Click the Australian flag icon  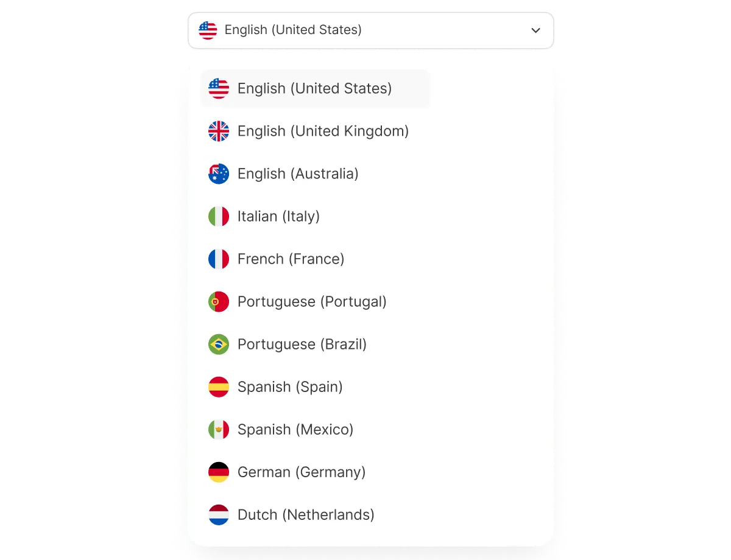pos(218,173)
